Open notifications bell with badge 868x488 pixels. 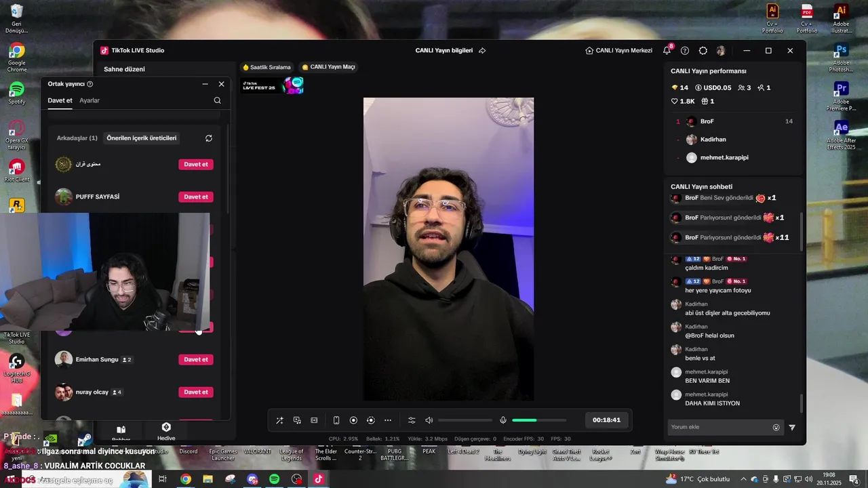coord(667,50)
